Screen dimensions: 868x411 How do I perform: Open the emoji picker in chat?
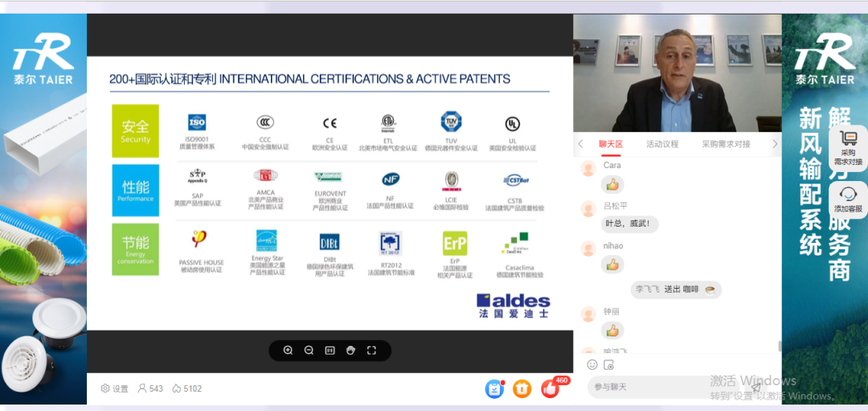tap(592, 364)
